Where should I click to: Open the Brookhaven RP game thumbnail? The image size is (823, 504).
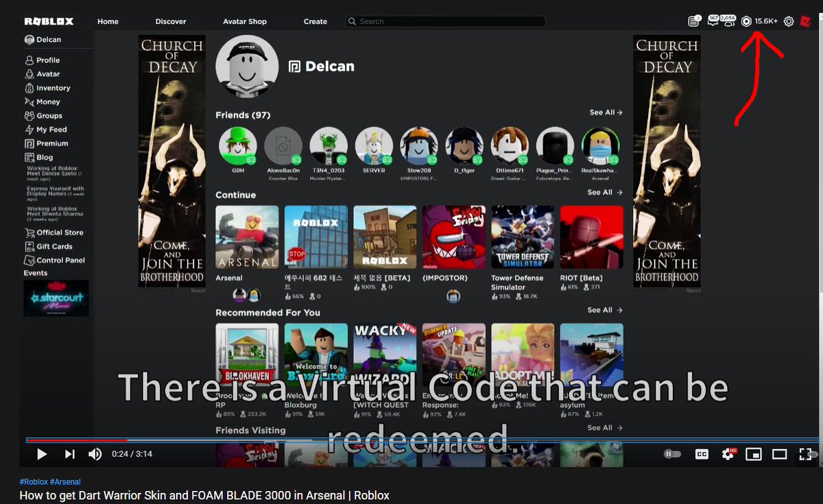click(247, 355)
